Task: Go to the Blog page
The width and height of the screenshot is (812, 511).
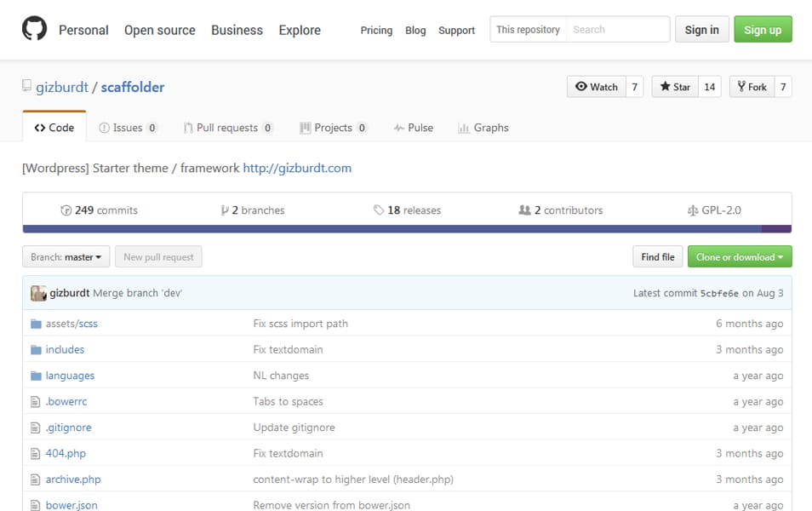Action: point(415,30)
